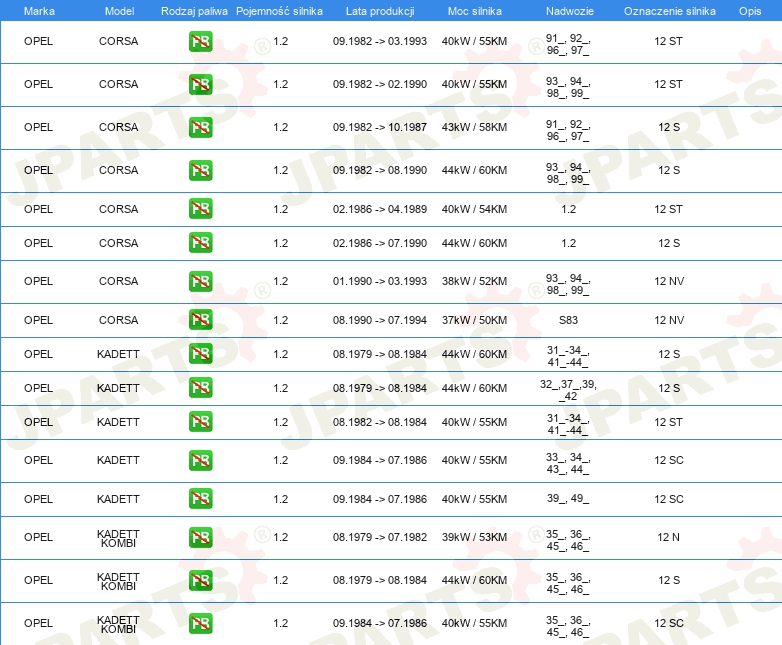This screenshot has height=645, width=782.
Task: Select the date range 01.1990 -> 03.1993
Action: (380, 281)
